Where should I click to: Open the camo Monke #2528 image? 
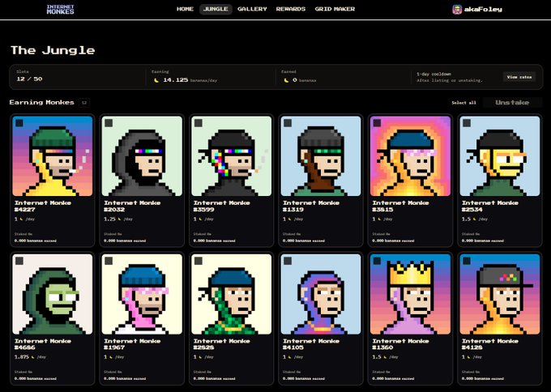coord(231,294)
